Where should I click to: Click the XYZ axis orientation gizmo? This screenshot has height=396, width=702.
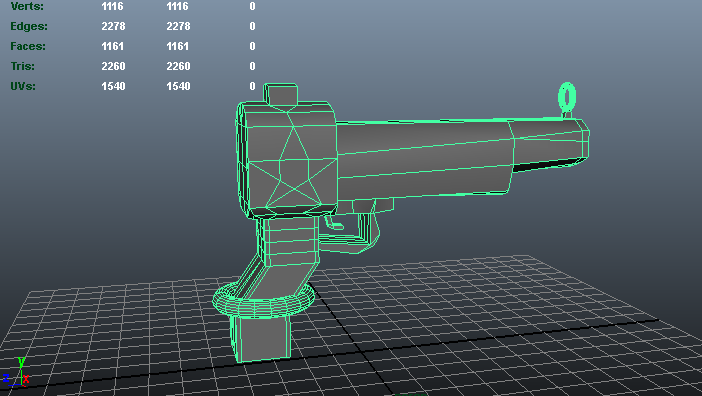coord(16,372)
